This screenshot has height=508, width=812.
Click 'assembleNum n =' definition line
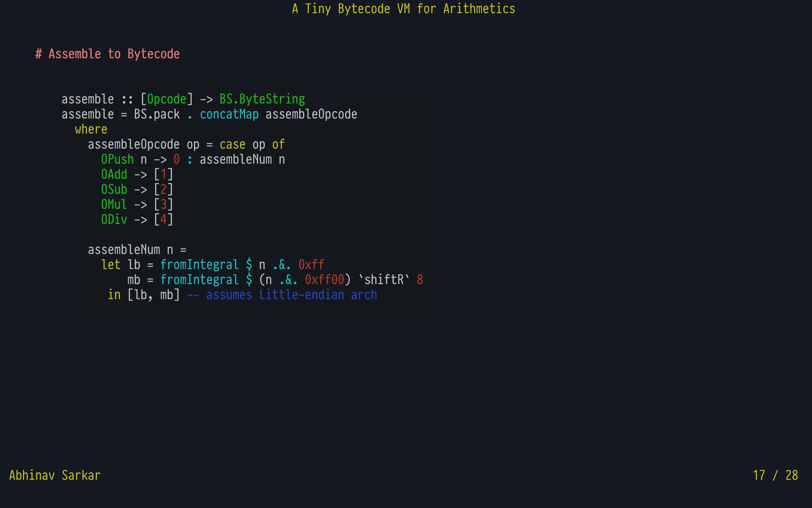coord(137,250)
